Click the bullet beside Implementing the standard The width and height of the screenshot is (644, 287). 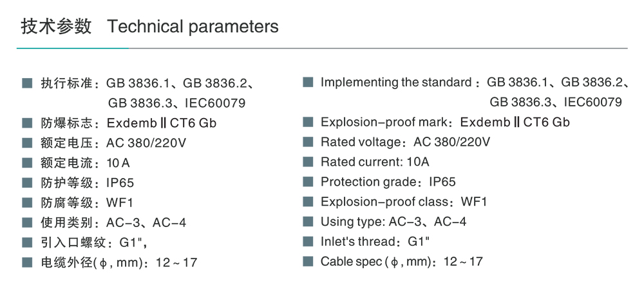[x=308, y=83]
